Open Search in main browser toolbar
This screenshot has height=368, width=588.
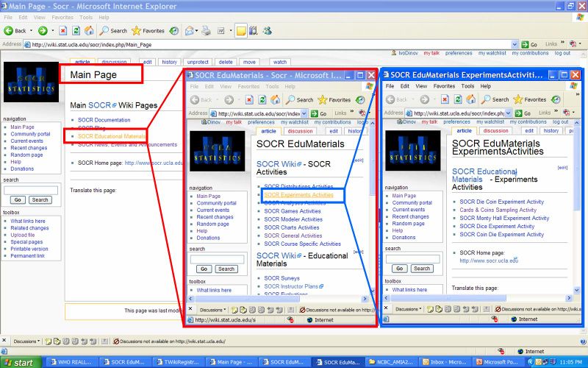click(x=113, y=31)
